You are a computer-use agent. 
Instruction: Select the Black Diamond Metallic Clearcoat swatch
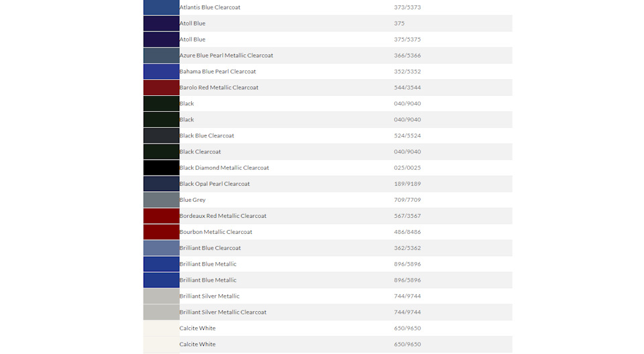pyautogui.click(x=161, y=168)
